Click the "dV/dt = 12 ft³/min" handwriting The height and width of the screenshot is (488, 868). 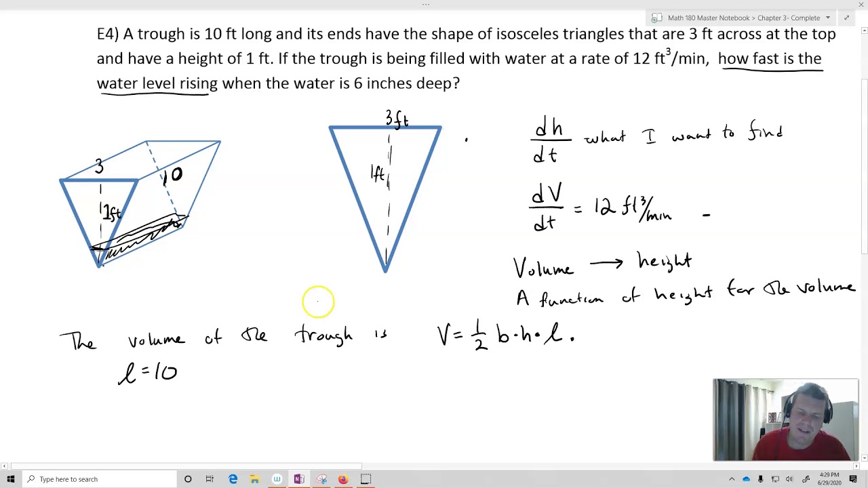click(601, 207)
